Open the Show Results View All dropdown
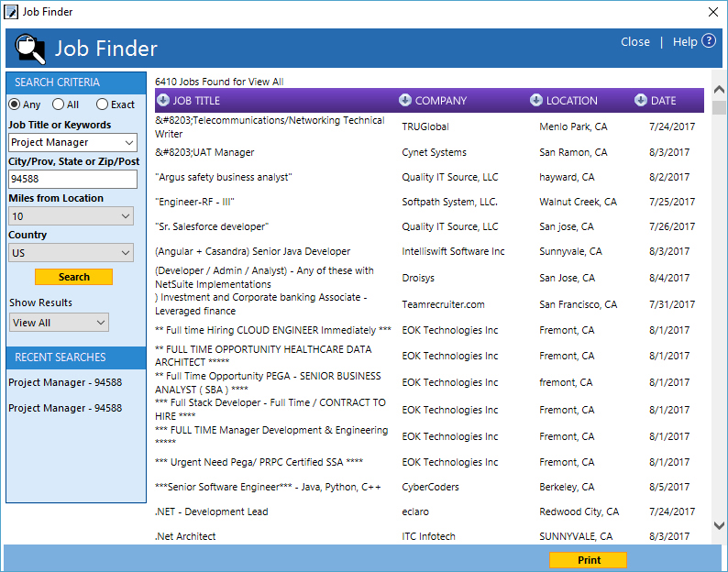 [x=59, y=323]
